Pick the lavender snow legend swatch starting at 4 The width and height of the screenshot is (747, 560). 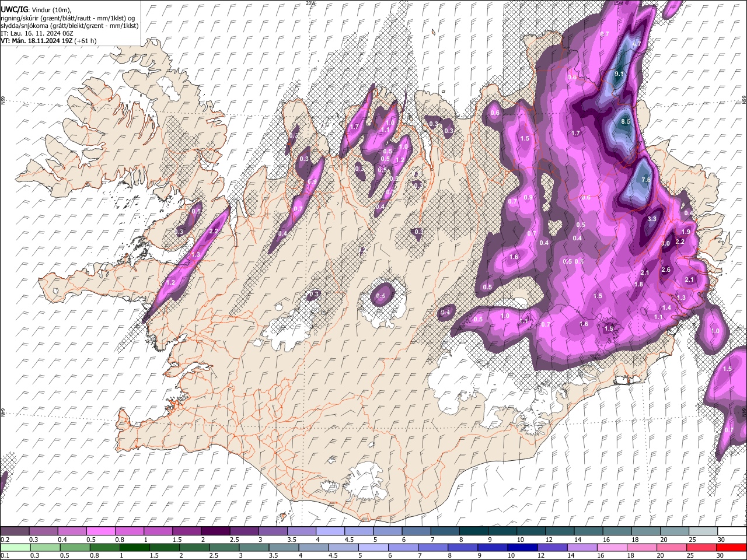point(329,531)
